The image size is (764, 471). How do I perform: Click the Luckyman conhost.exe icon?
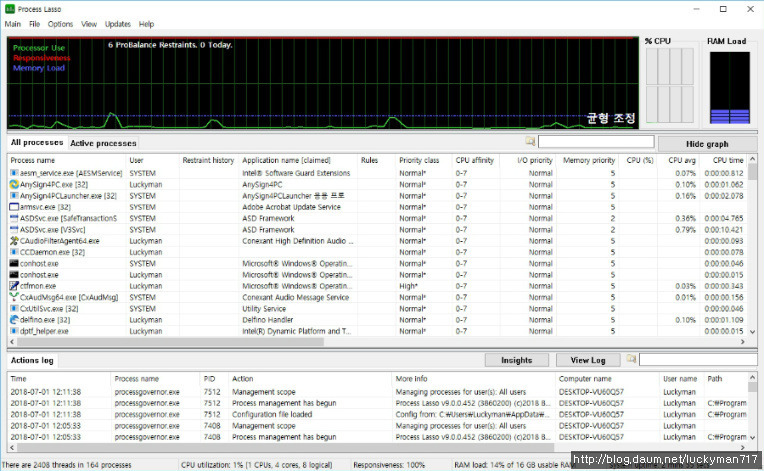coord(14,275)
